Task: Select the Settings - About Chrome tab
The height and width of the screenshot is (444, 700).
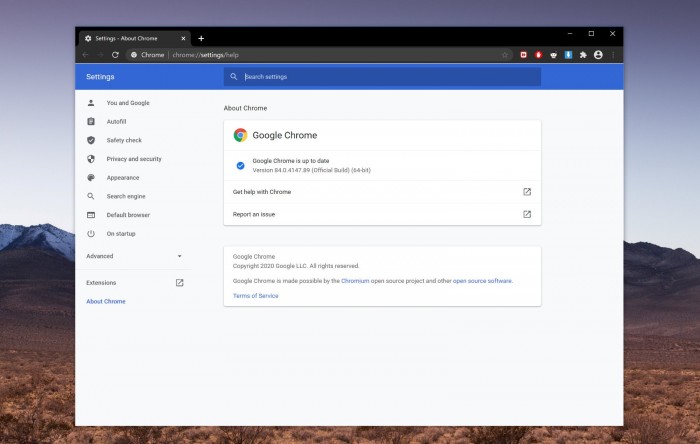Action: [130, 38]
